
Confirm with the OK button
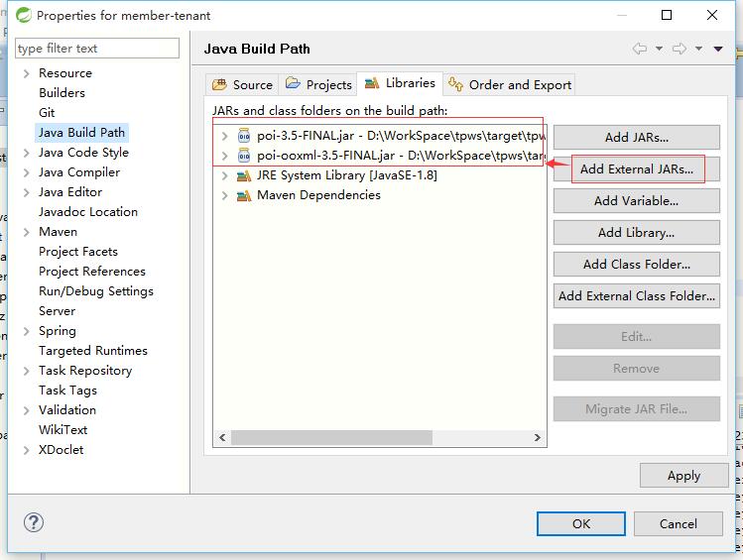pyautogui.click(x=581, y=523)
